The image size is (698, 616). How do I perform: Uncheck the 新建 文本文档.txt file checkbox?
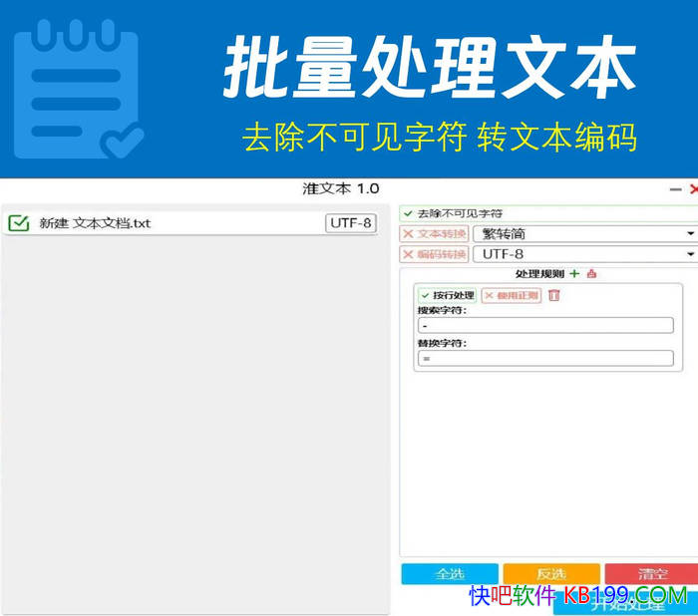coord(18,223)
